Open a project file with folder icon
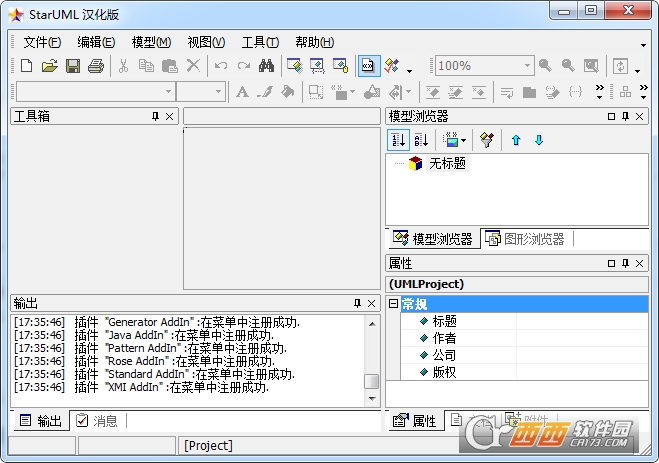The height and width of the screenshot is (463, 659). coord(50,66)
